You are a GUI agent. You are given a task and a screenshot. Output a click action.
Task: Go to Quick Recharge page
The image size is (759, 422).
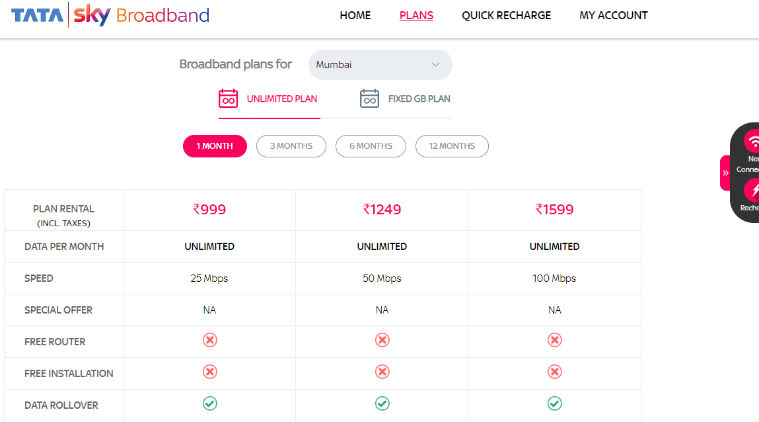click(x=506, y=15)
